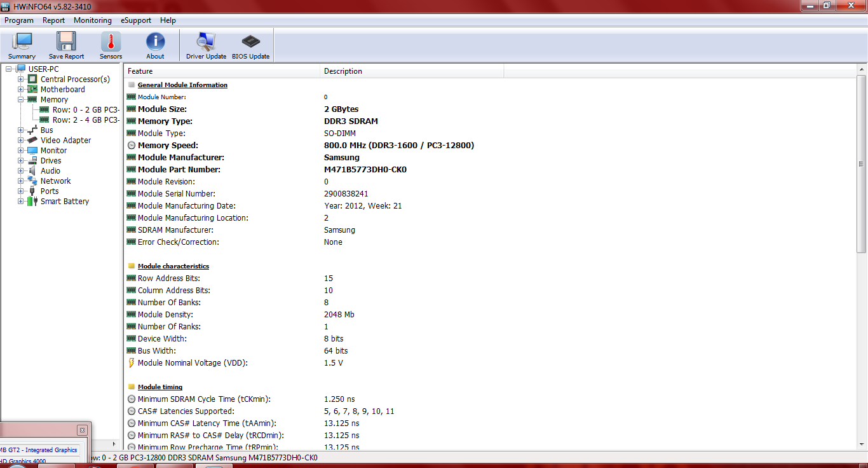868x468 pixels.
Task: Click the 'General Module Information' heading
Action: pos(182,85)
